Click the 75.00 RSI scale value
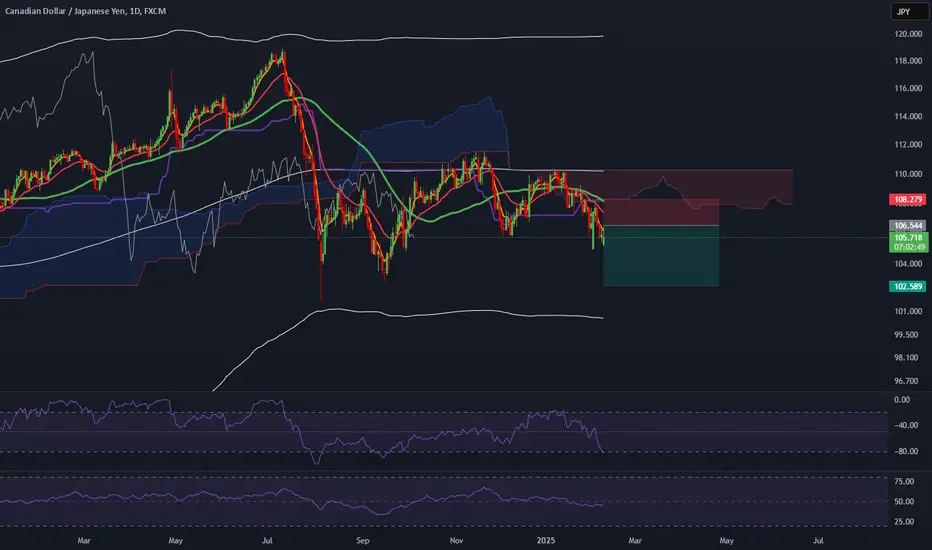This screenshot has height=550, width=932. pos(904,482)
